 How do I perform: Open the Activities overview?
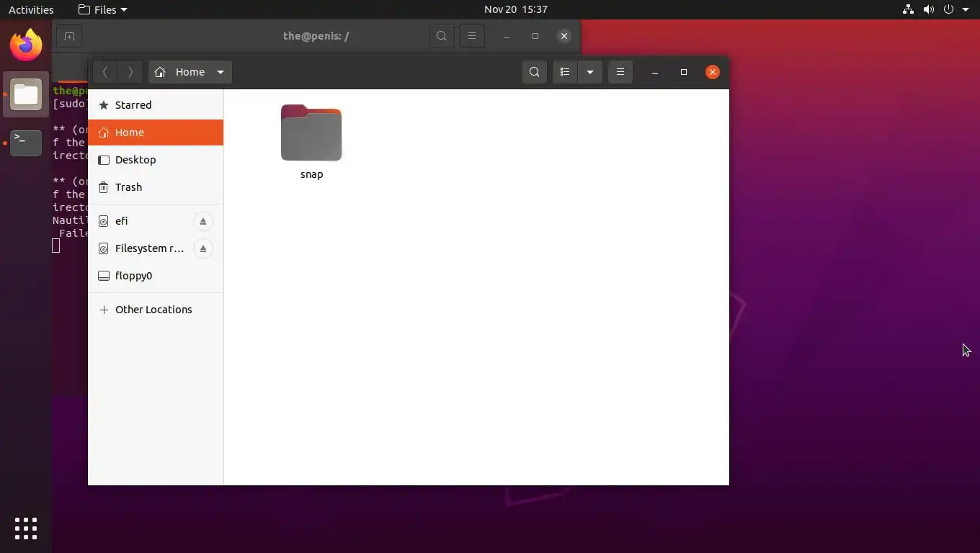coord(31,9)
